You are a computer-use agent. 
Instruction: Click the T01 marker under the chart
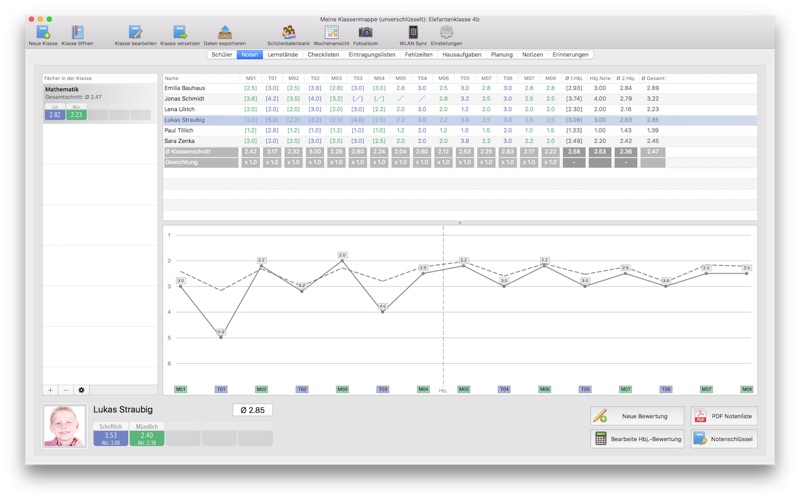pos(221,389)
